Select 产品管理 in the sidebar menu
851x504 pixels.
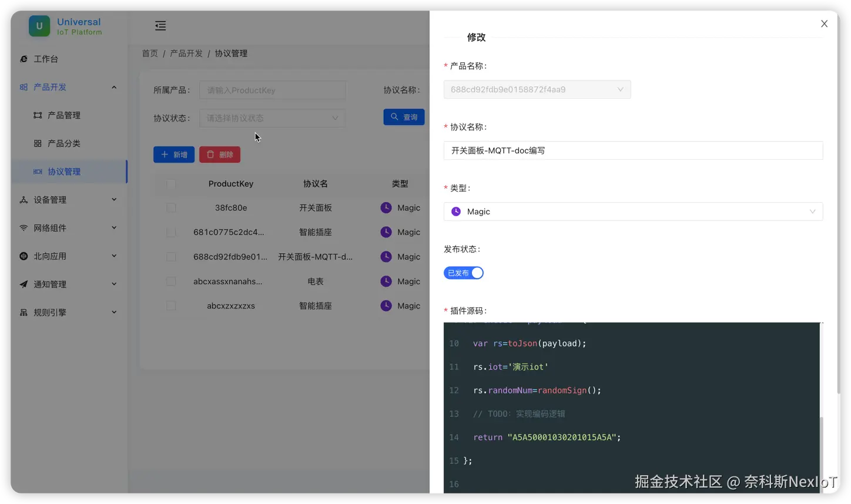(63, 115)
